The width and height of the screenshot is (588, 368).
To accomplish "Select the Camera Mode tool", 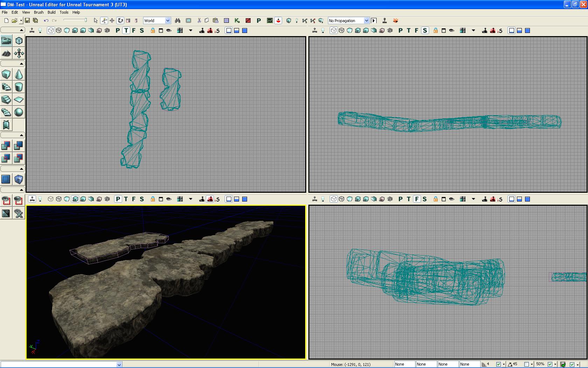I will click(x=6, y=41).
